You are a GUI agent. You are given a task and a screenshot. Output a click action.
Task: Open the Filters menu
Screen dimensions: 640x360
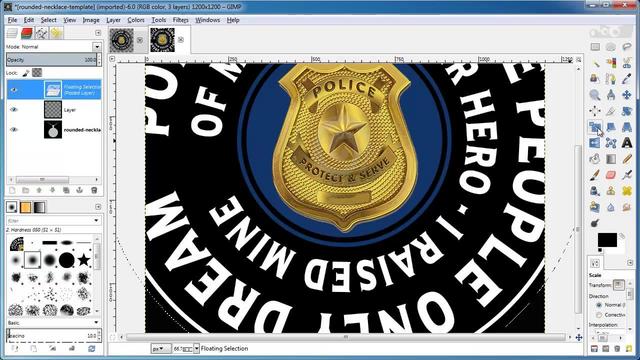coord(180,20)
